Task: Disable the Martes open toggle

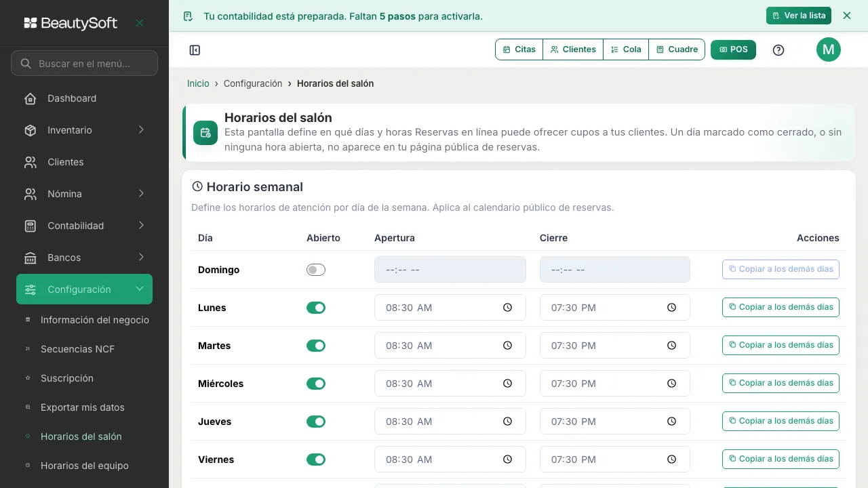Action: click(316, 346)
